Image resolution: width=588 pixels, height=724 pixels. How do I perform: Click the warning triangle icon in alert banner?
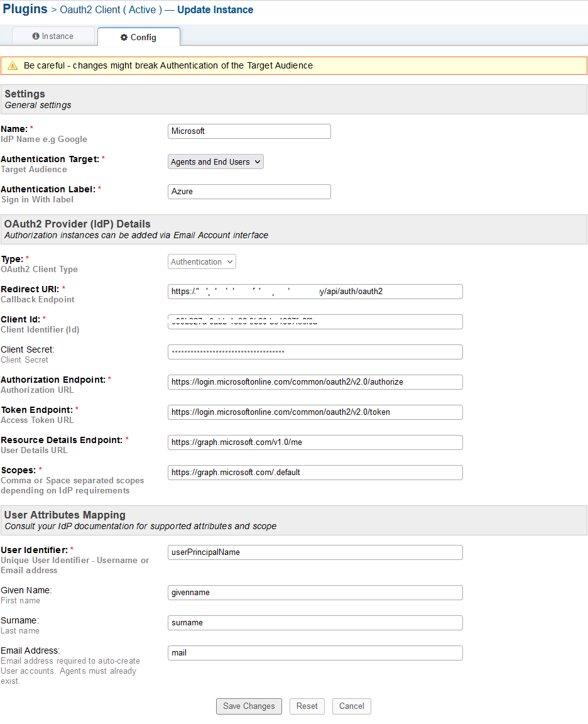13,66
